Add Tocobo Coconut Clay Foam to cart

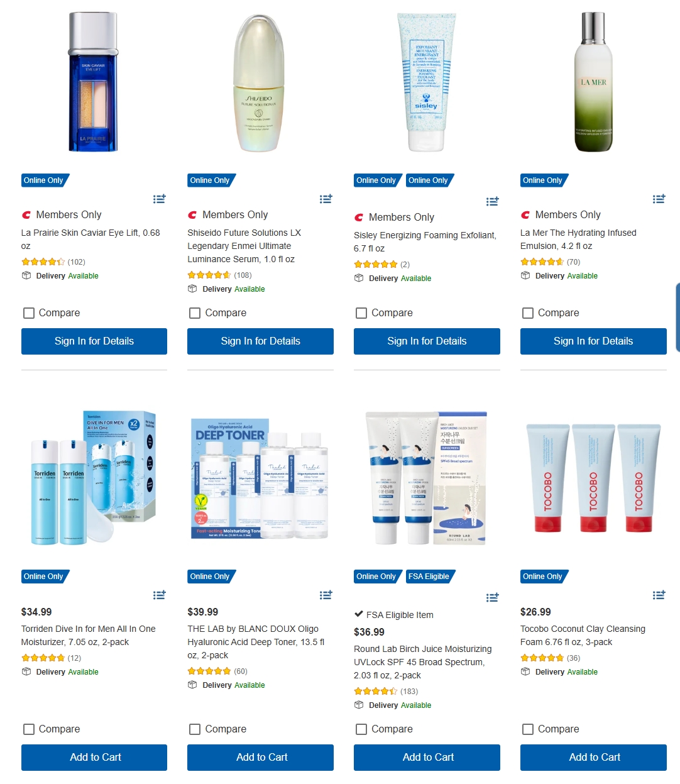click(x=593, y=758)
